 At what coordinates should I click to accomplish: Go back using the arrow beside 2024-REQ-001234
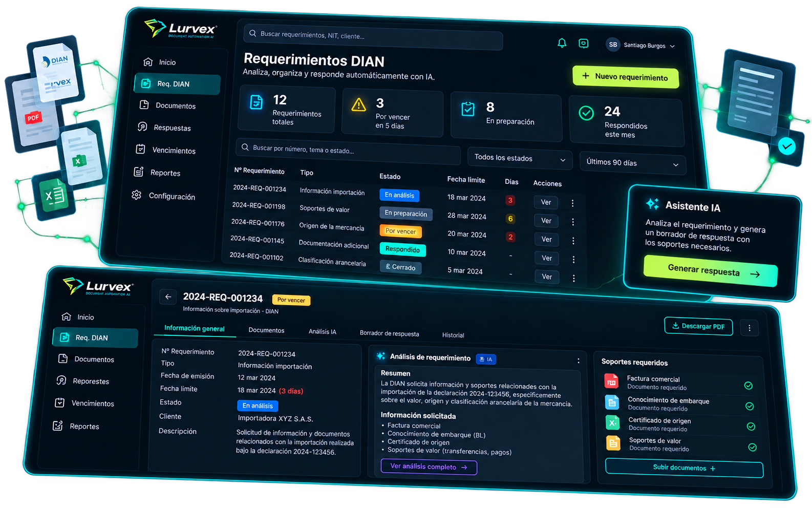point(168,297)
